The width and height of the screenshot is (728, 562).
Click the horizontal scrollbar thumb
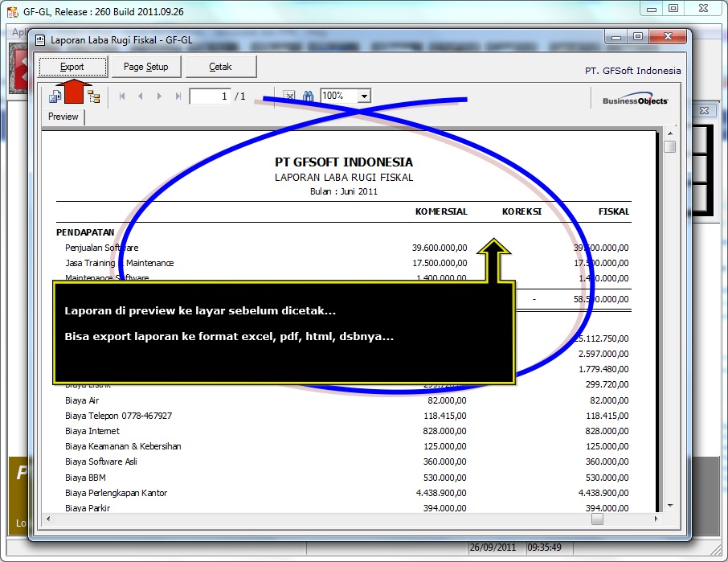pyautogui.click(x=598, y=519)
